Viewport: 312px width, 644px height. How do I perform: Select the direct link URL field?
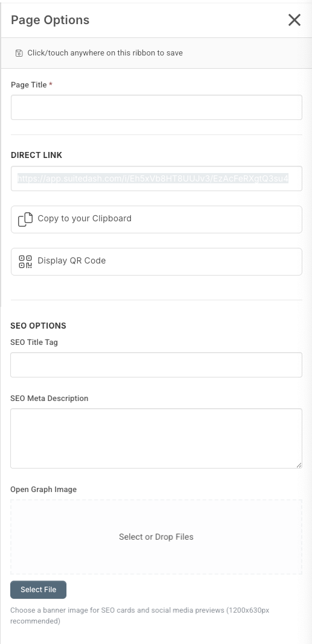[x=157, y=178]
